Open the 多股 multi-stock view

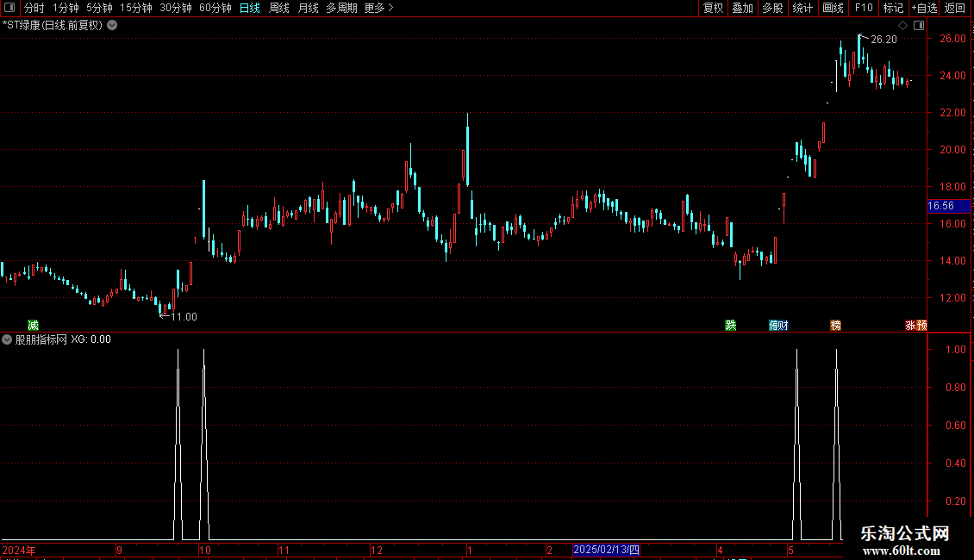tap(773, 8)
